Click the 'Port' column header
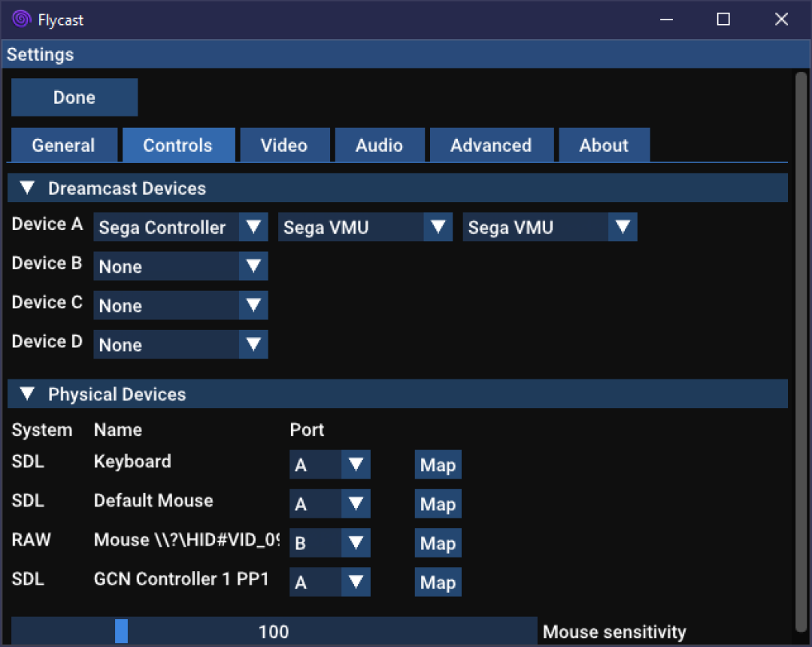 [x=307, y=430]
